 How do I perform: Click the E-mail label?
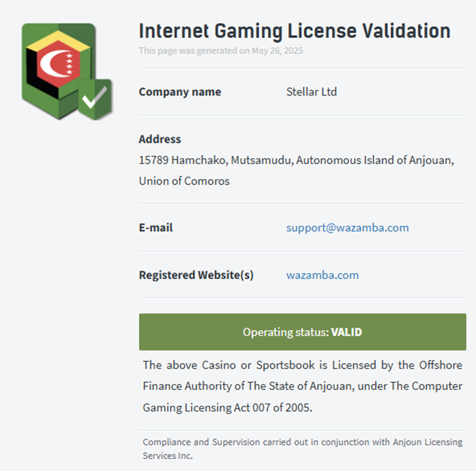tap(156, 227)
